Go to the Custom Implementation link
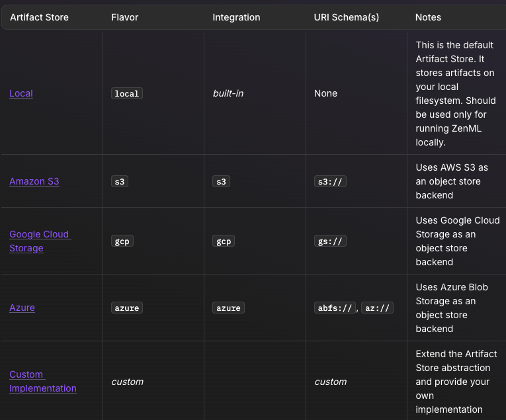This screenshot has width=506, height=420. [42, 382]
